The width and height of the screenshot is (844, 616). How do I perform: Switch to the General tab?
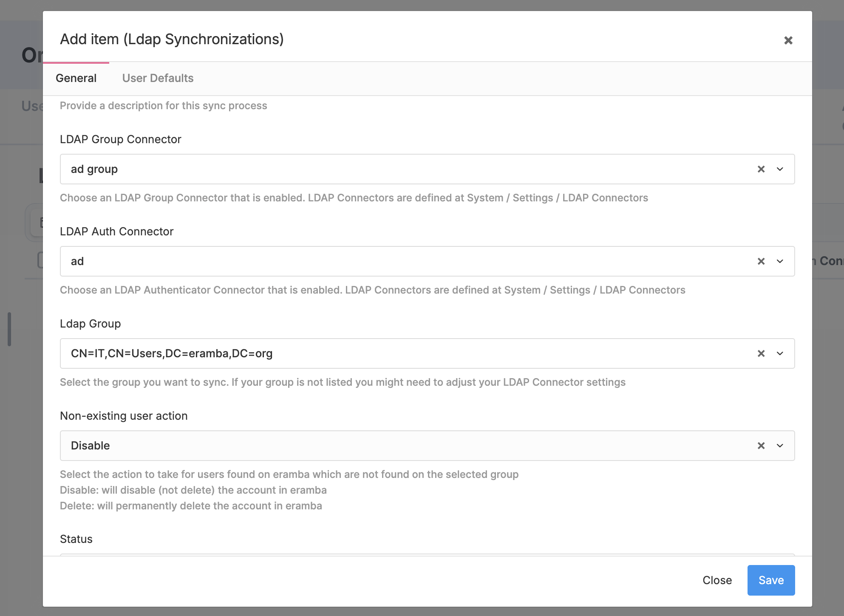coord(76,78)
